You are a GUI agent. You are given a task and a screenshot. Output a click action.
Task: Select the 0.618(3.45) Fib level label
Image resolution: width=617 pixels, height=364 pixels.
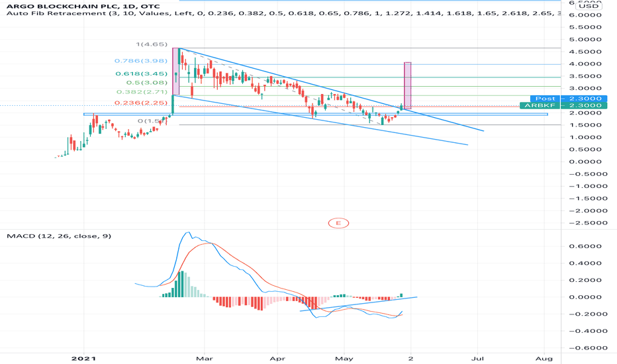141,73
